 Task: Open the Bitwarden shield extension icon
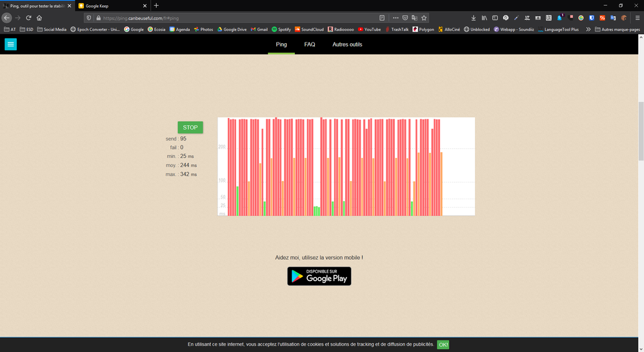click(591, 18)
